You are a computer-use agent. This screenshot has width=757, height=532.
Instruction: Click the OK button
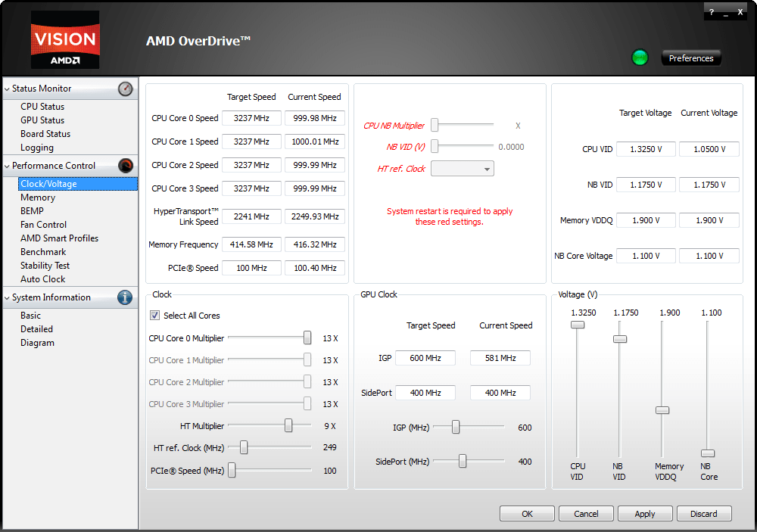(x=527, y=514)
